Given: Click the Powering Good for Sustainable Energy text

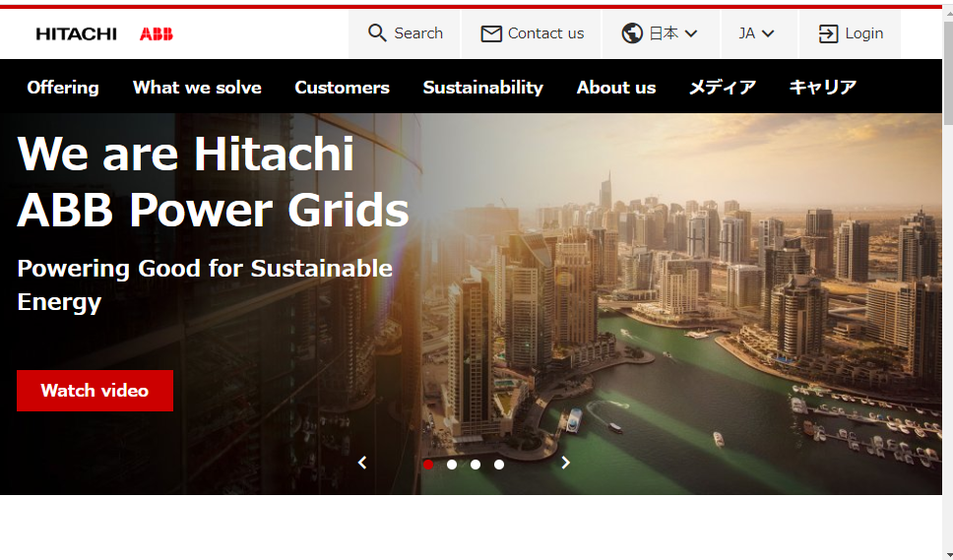Looking at the screenshot, I should pos(205,284).
